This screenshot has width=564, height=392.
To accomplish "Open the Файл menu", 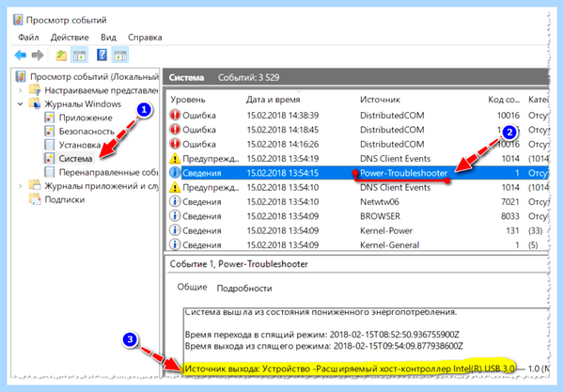I will click(28, 38).
